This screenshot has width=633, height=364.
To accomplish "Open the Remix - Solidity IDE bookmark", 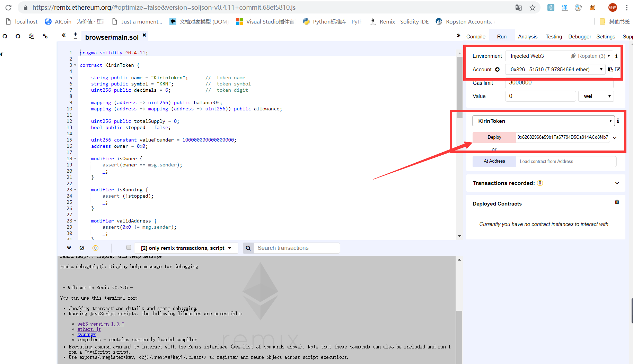I will (399, 21).
